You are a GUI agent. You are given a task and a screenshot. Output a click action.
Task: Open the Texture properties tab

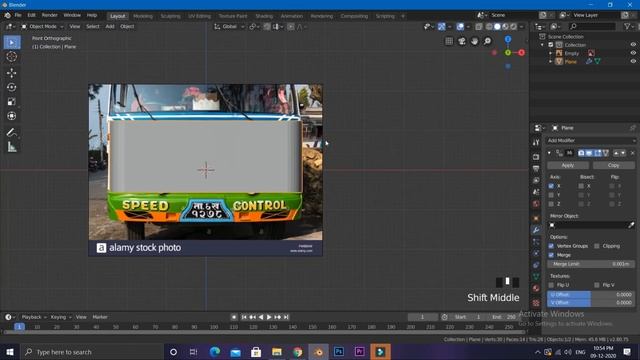[x=536, y=303]
